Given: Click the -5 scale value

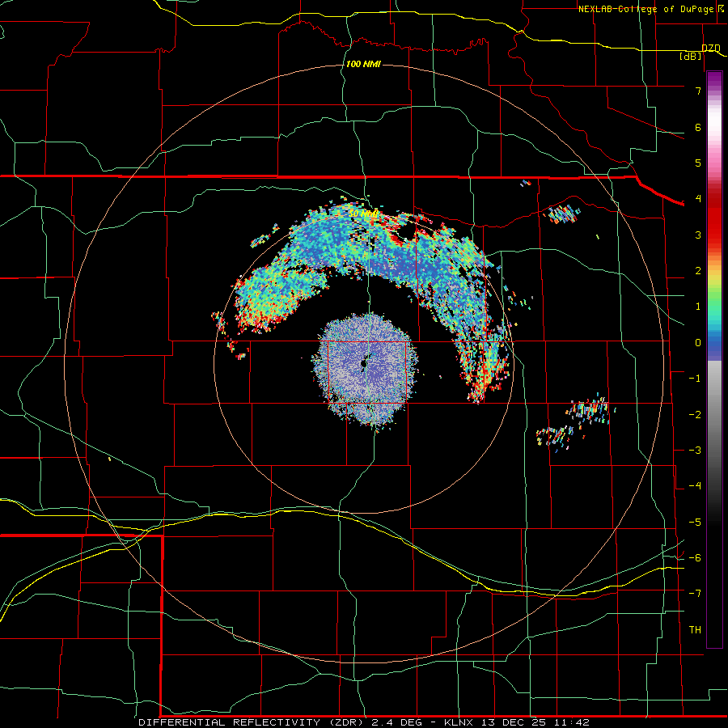Looking at the screenshot, I should [x=695, y=522].
